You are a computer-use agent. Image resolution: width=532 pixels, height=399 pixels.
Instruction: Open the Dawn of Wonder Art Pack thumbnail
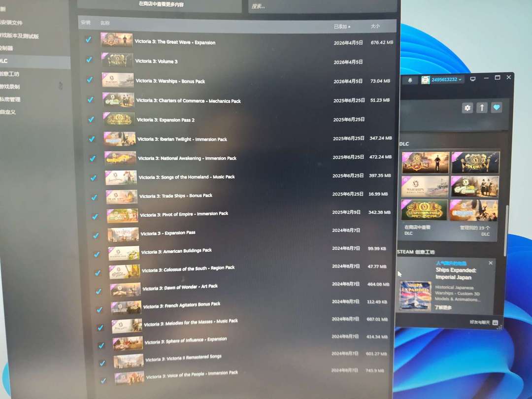pos(125,290)
